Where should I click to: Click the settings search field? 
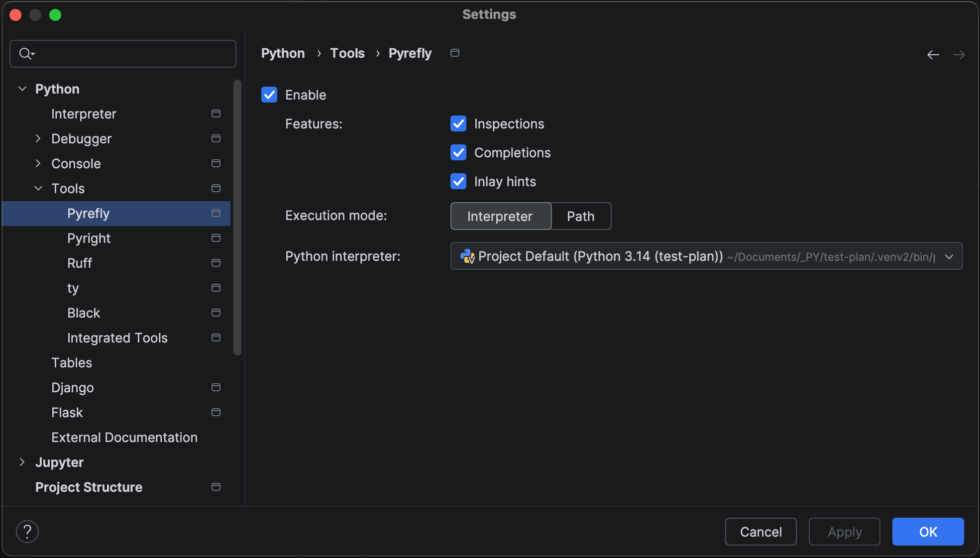129,54
